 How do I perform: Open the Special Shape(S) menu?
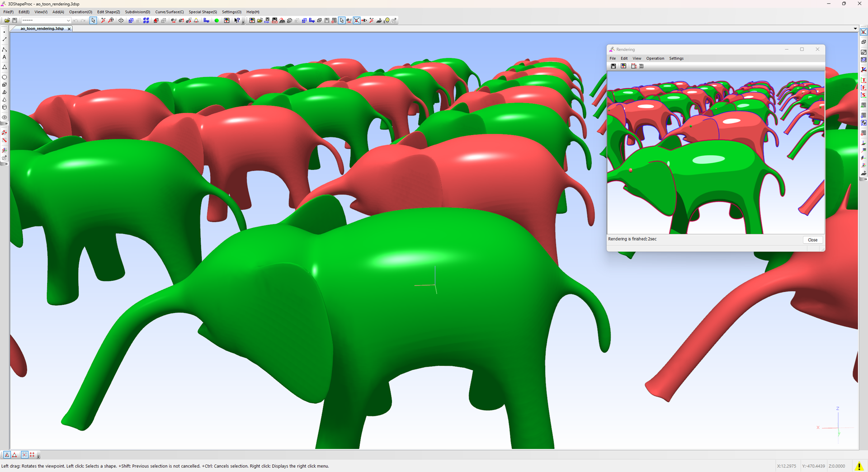coord(203,12)
